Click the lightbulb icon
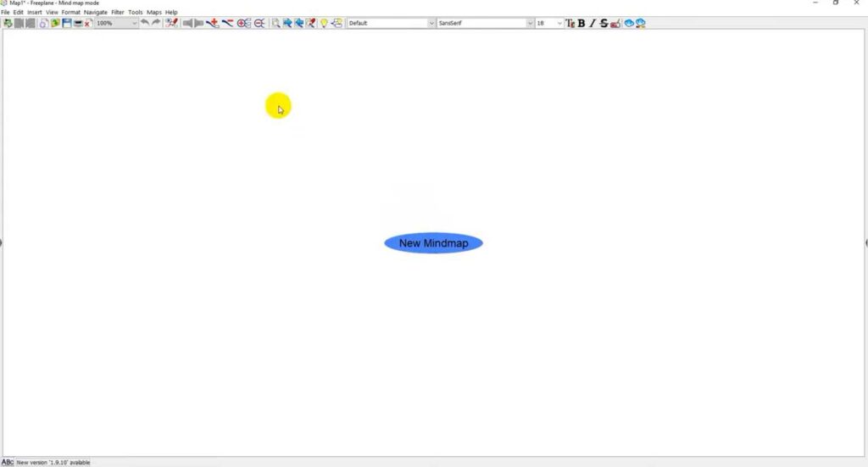Screen dimensions: 868x467 (x=324, y=23)
